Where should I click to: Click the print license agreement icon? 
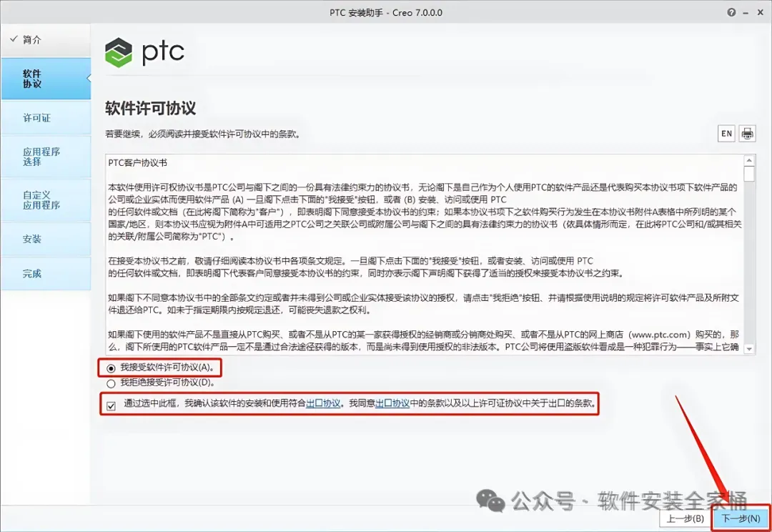pos(747,134)
